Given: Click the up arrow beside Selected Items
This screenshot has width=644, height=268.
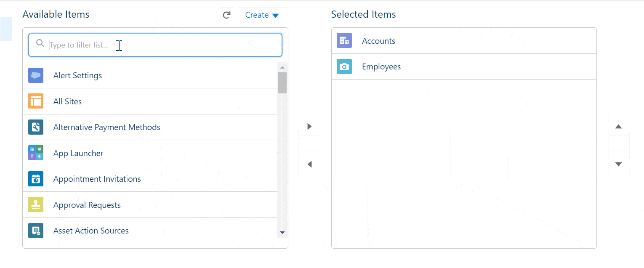Looking at the screenshot, I should click(619, 126).
